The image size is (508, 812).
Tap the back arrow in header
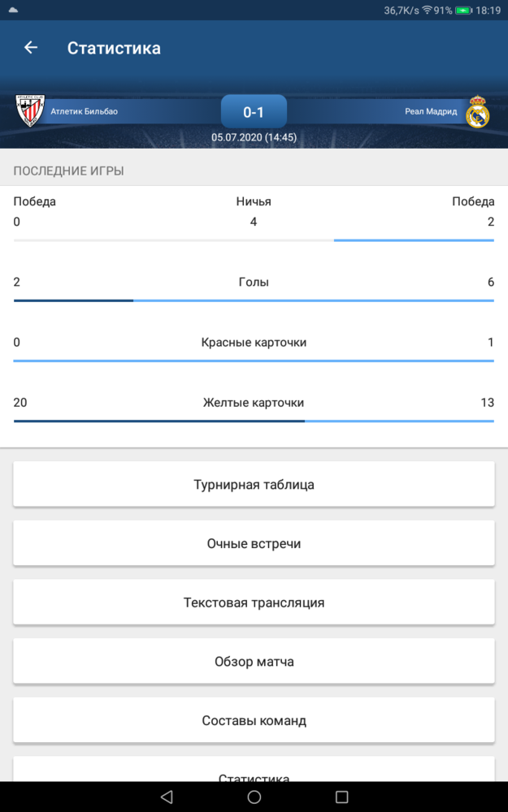click(31, 48)
